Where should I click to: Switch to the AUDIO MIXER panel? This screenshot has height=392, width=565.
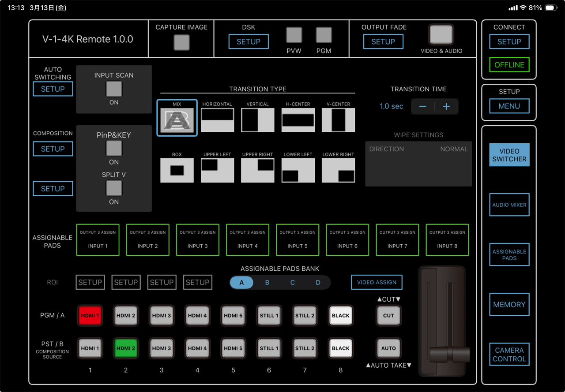coord(509,205)
